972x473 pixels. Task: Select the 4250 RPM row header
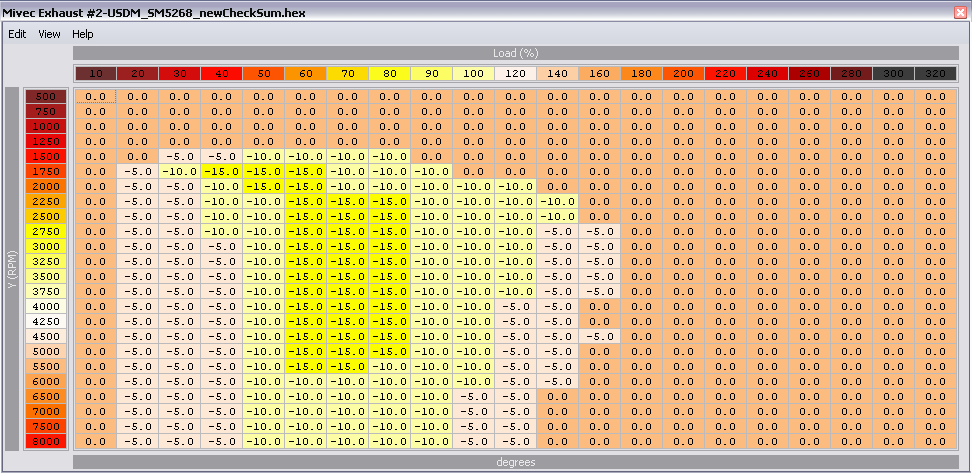click(x=45, y=321)
